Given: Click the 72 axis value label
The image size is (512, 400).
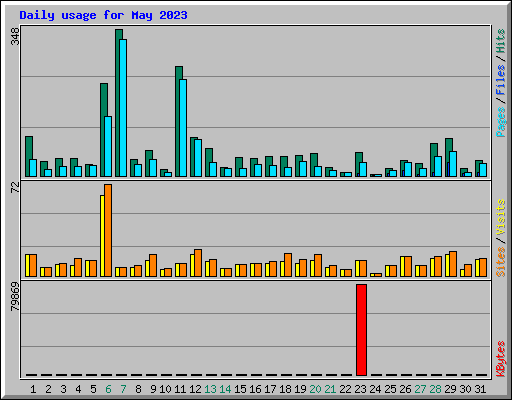Looking at the screenshot, I should tap(15, 188).
